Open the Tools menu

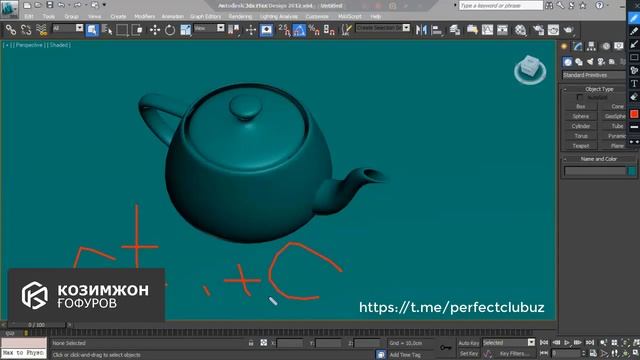(49, 17)
